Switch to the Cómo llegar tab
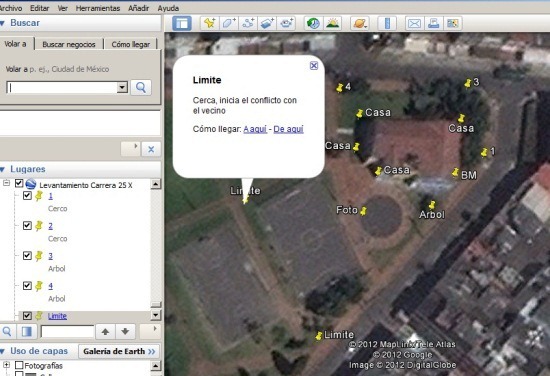550x376 pixels. (130, 44)
